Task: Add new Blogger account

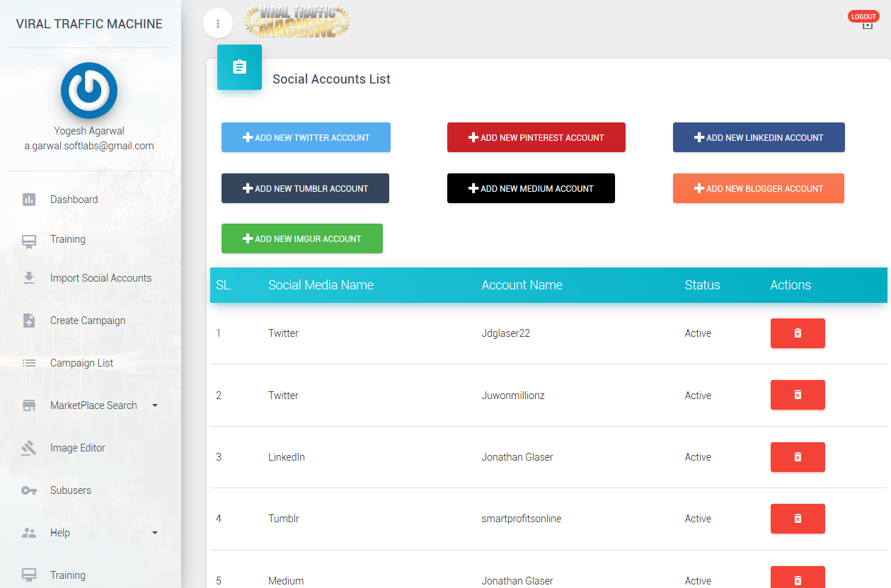Action: (759, 188)
